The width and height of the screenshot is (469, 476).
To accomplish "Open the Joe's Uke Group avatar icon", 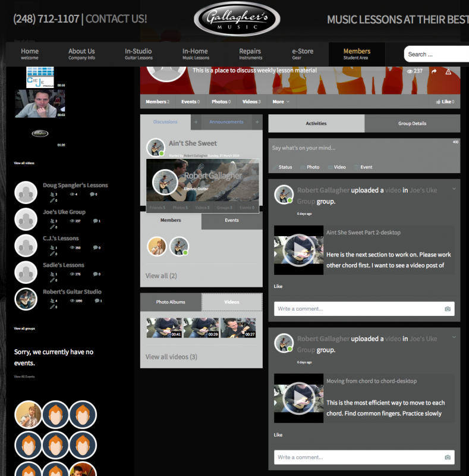I will (26, 219).
